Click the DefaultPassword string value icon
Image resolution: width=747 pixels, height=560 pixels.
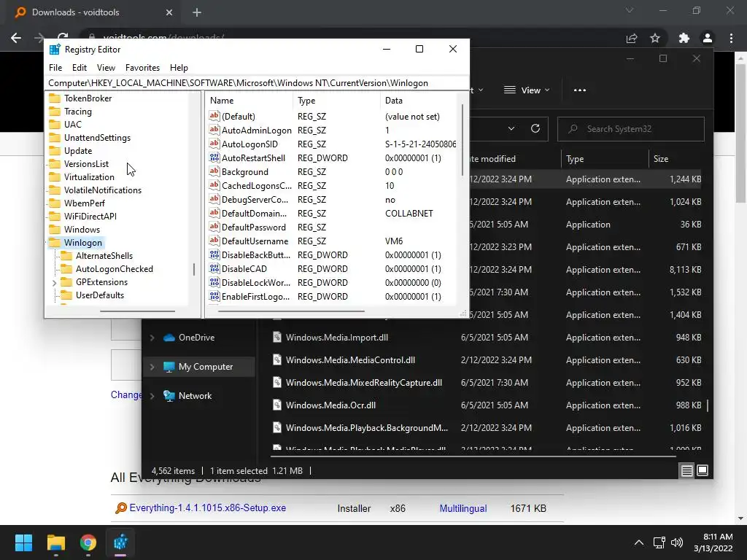click(214, 227)
